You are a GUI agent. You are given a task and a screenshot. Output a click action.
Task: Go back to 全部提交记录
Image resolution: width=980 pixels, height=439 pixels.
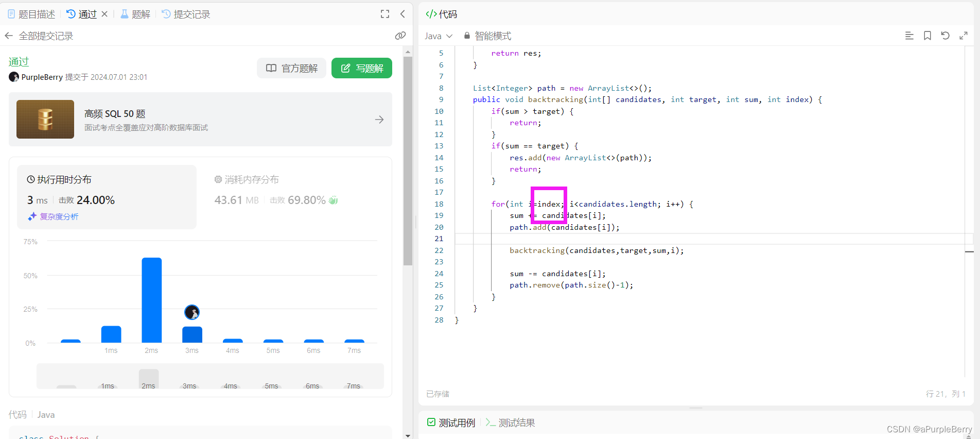(x=39, y=36)
